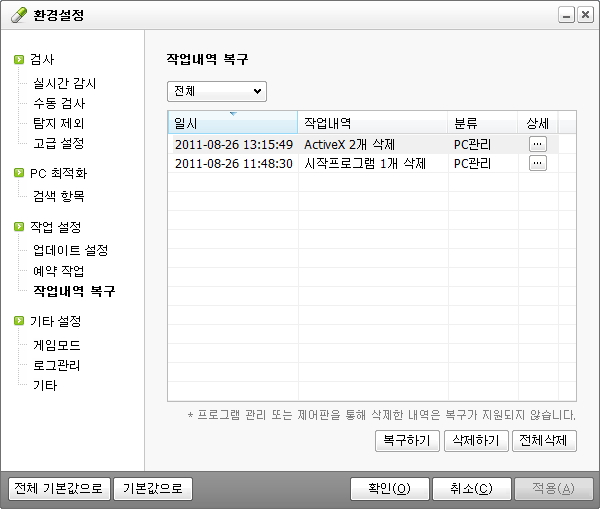Click the 복구하기 button

tap(406, 440)
